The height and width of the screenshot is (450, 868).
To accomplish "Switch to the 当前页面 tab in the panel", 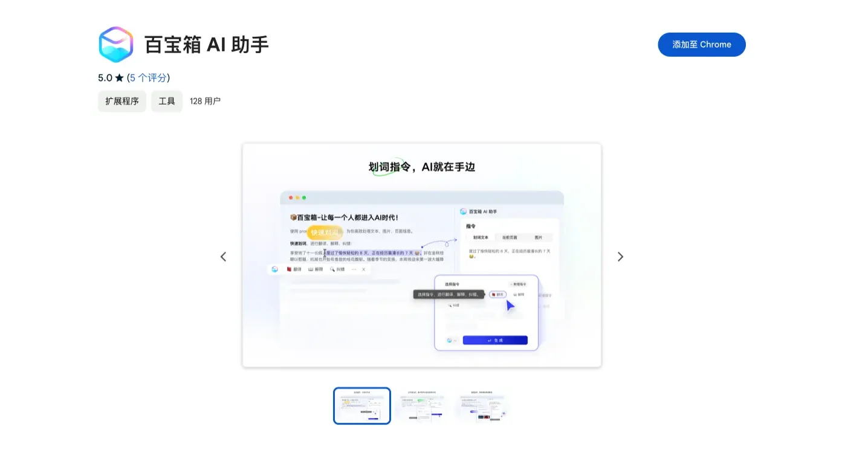I will tap(510, 237).
